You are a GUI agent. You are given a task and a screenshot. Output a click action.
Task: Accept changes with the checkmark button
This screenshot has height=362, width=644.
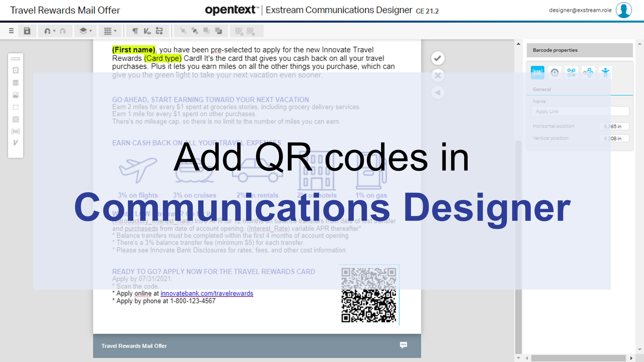(x=438, y=58)
